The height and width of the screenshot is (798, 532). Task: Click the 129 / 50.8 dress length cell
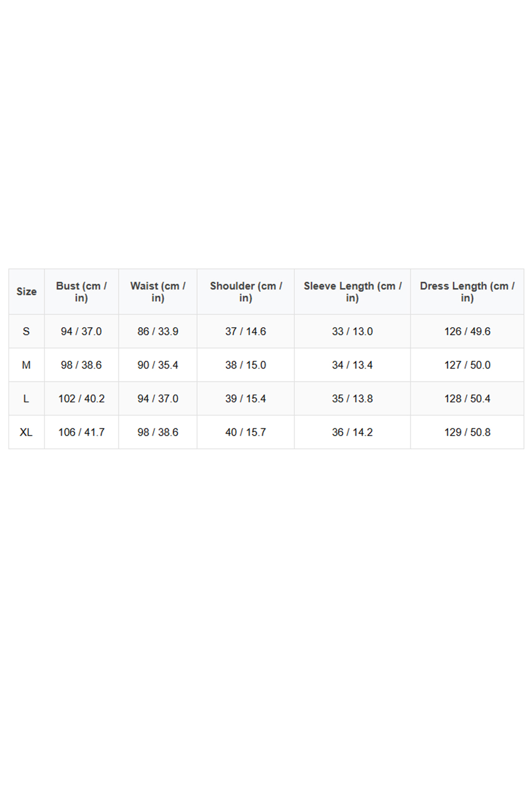[467, 433]
